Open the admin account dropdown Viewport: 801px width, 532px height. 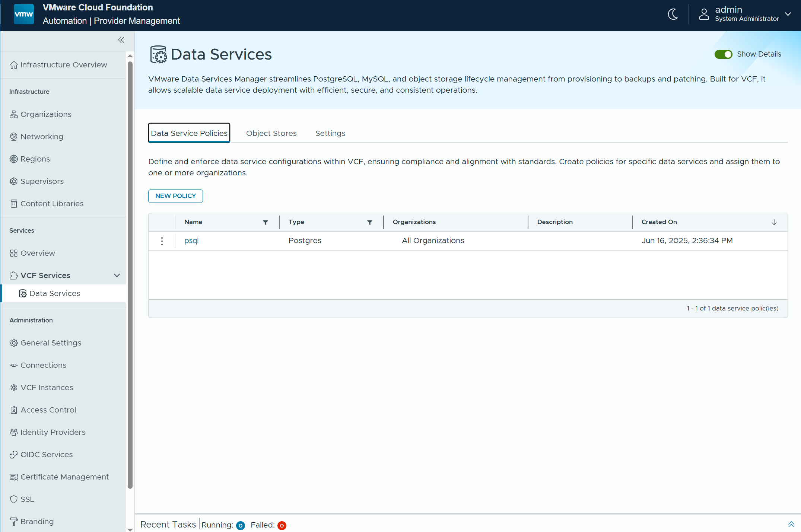(788, 15)
